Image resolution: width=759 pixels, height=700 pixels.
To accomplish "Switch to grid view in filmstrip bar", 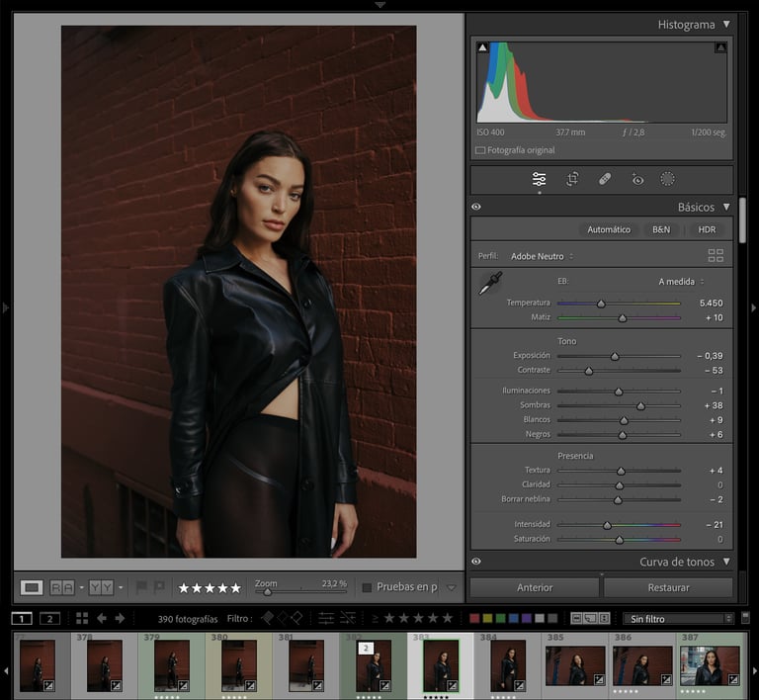I will (x=82, y=618).
